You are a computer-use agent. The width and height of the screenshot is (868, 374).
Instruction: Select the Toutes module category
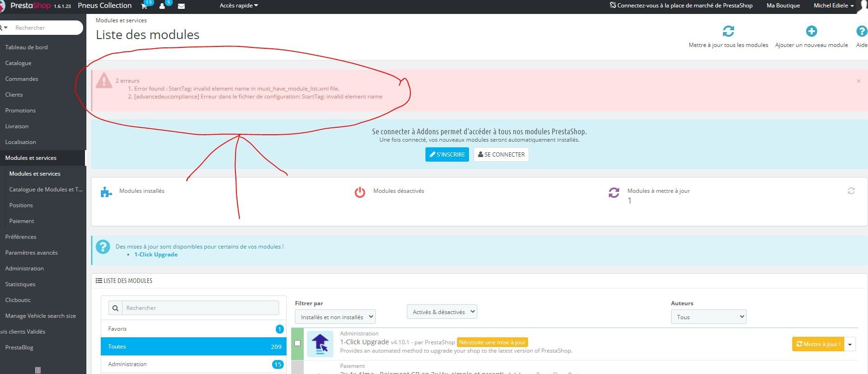(x=194, y=347)
